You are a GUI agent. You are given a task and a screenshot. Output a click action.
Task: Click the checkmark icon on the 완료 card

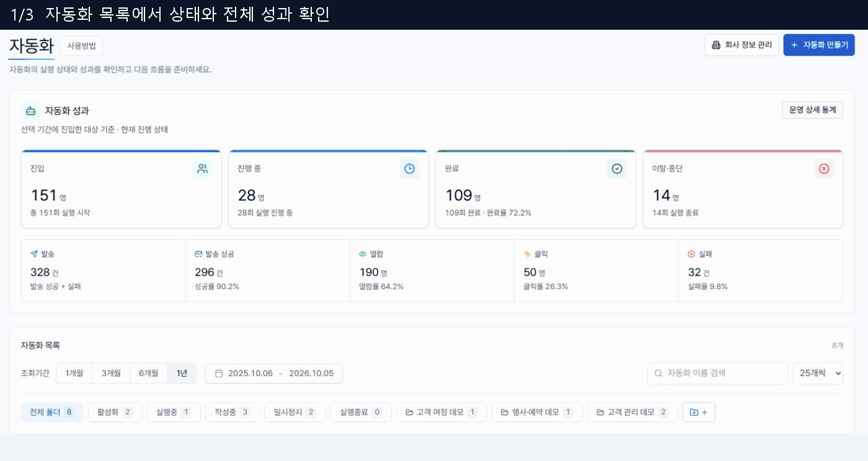point(617,169)
